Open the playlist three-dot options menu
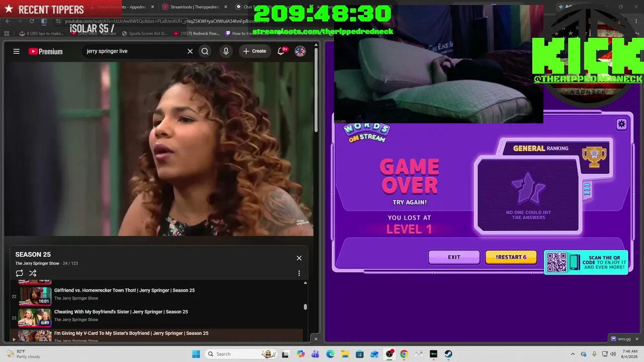Screen dimensions: 644x362 coord(299,273)
